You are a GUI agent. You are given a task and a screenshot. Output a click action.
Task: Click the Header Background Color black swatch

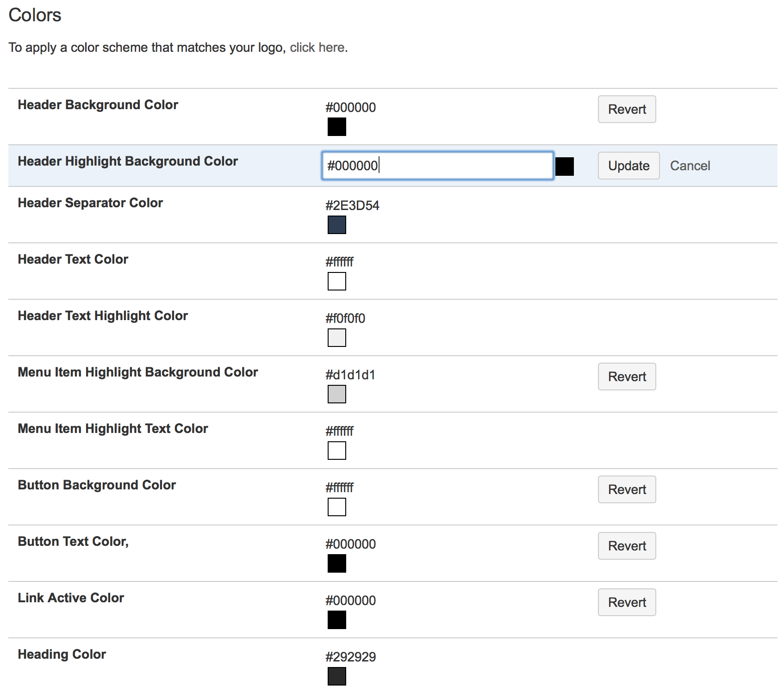(336, 127)
